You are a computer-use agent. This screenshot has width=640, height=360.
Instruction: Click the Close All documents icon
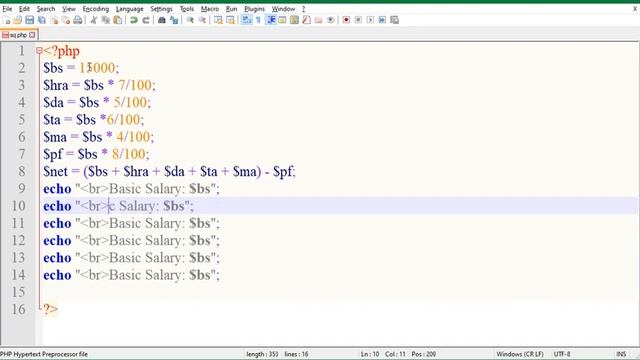pyautogui.click(x=66, y=20)
